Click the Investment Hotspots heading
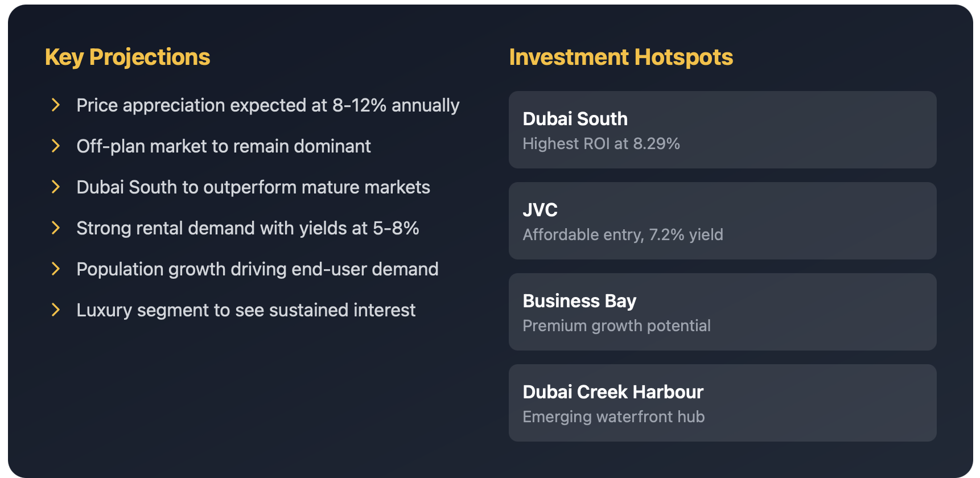This screenshot has width=980, height=478. click(x=621, y=57)
